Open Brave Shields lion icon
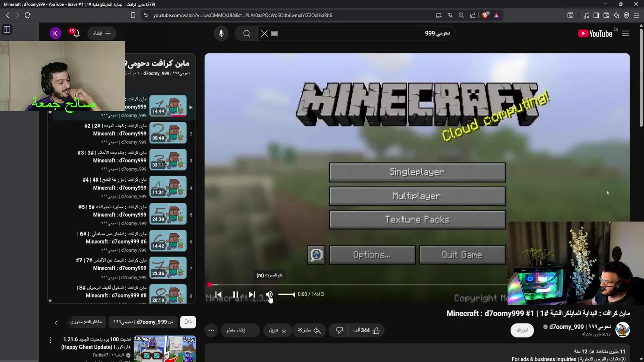Viewport: 644px width, 362px height. (x=485, y=15)
